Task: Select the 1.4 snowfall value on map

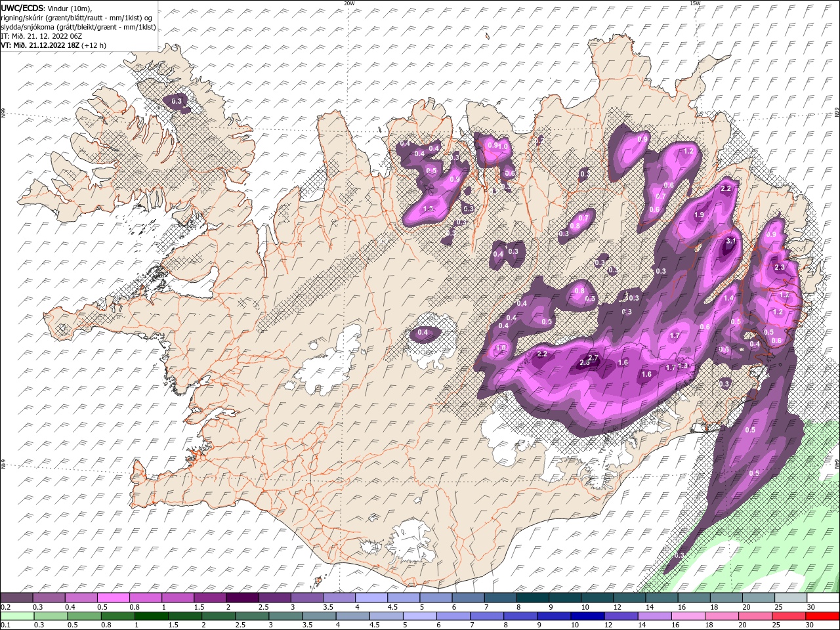Action: click(728, 298)
